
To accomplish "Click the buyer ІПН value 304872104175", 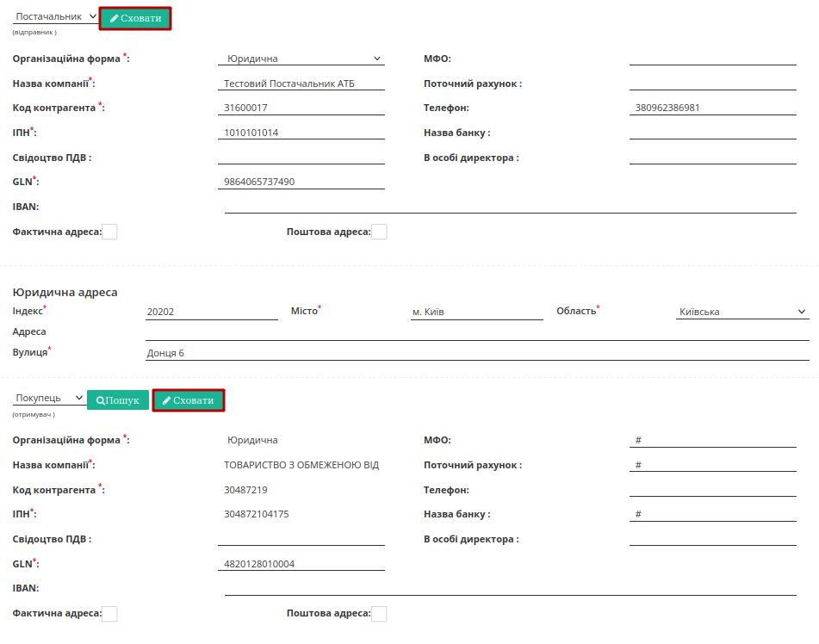I will click(257, 514).
